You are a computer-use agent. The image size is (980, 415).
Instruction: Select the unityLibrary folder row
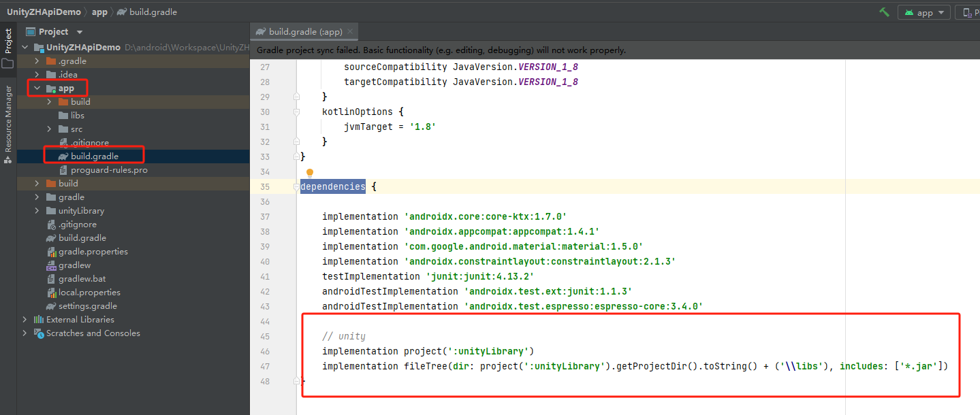click(x=133, y=211)
